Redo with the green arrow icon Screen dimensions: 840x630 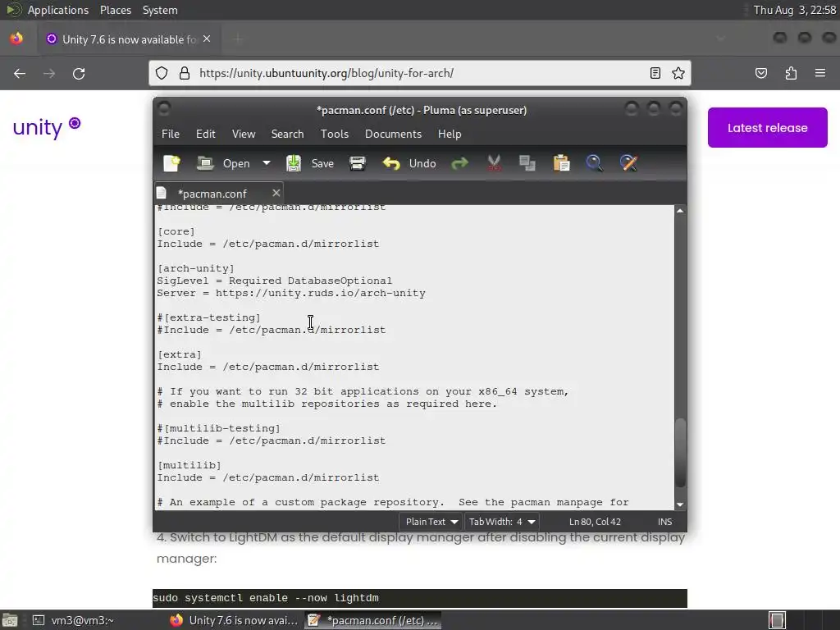click(459, 163)
